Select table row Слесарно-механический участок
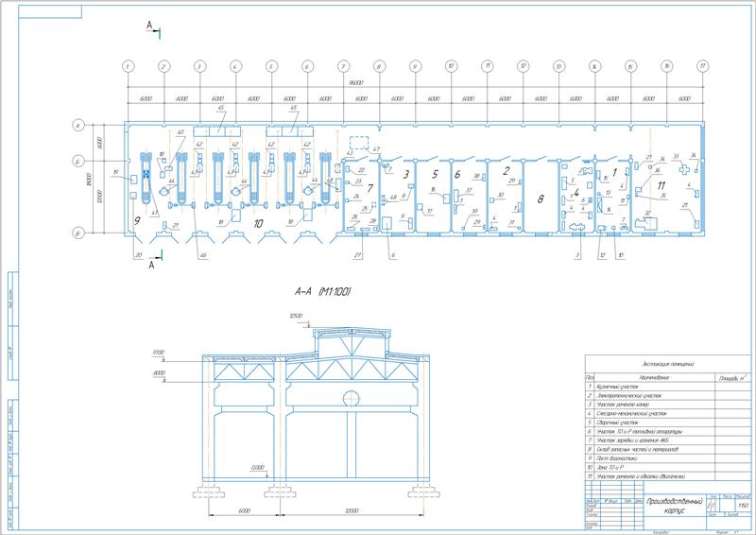This screenshot has width=756, height=535. pos(668,413)
